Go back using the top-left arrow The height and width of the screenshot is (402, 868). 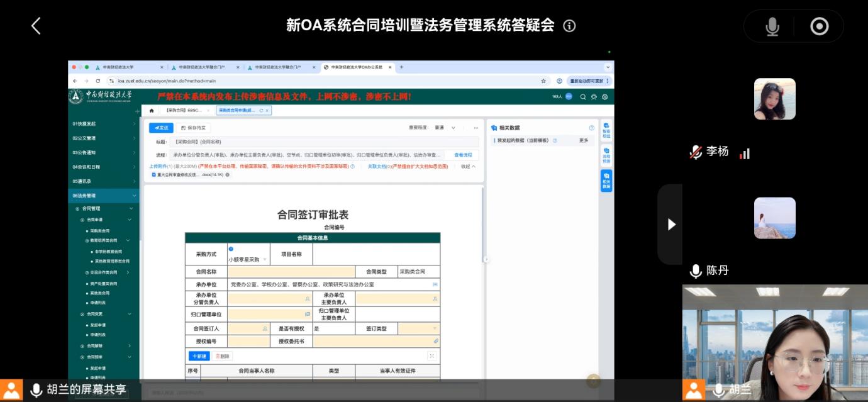pos(36,26)
